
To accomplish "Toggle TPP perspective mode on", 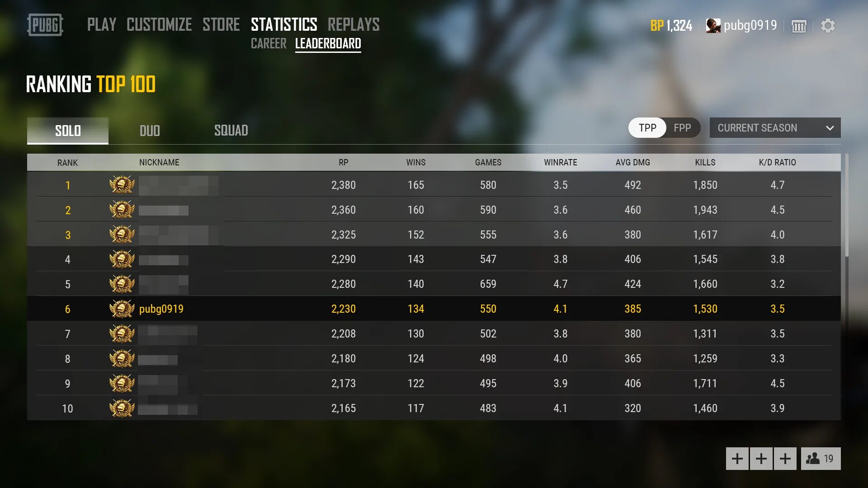I will point(647,127).
